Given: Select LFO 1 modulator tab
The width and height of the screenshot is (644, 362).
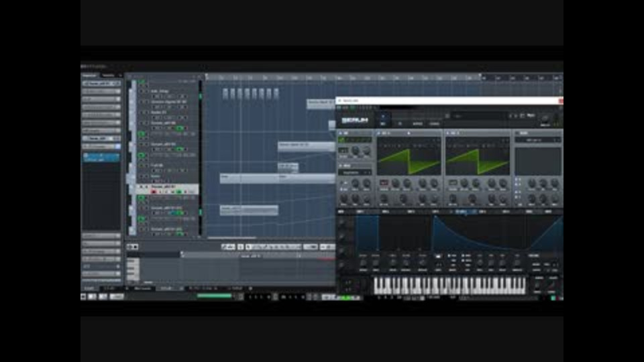Looking at the screenshot, I should pyautogui.click(x=435, y=212).
